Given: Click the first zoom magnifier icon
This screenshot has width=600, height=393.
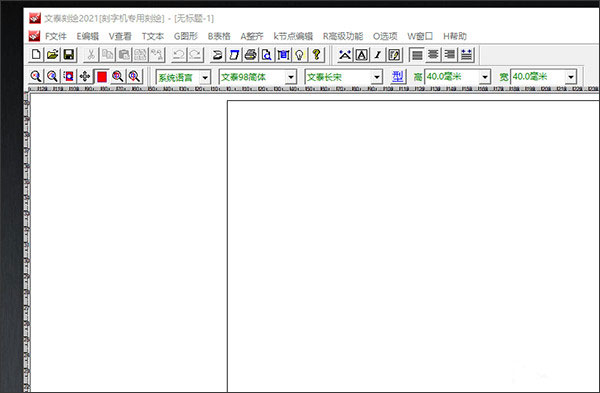Looking at the screenshot, I should [36, 77].
